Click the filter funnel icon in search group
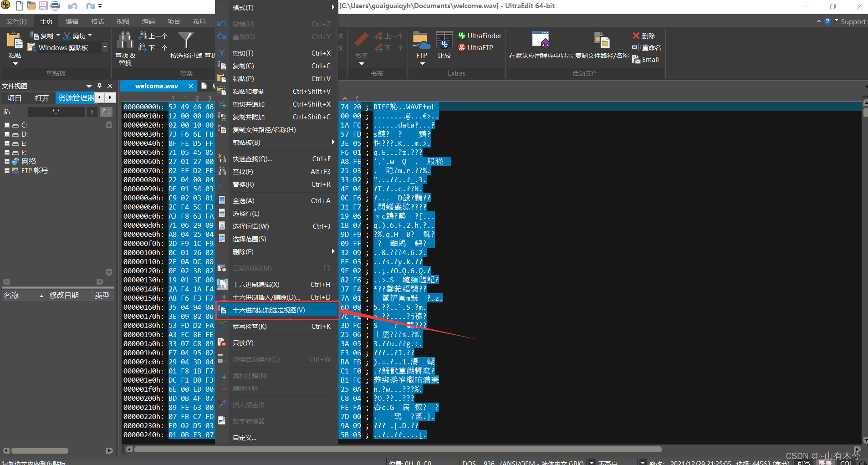Viewport: 868px width, 465px height. [185, 40]
